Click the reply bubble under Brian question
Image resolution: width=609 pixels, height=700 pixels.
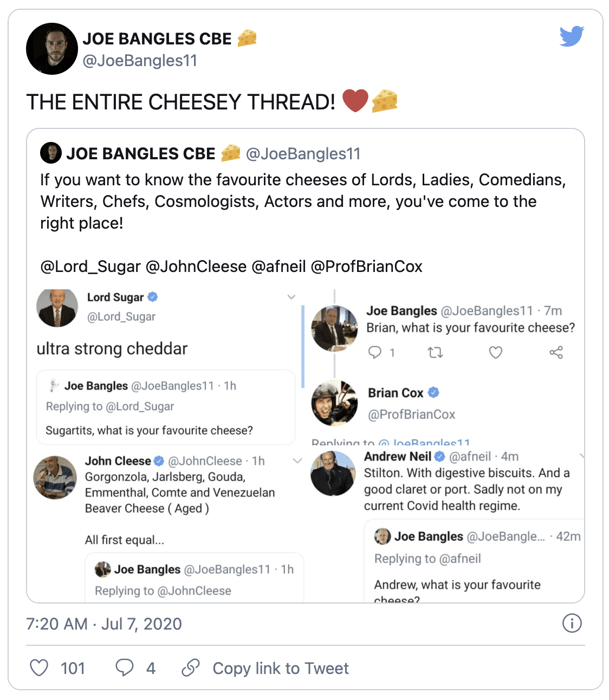coord(375,353)
